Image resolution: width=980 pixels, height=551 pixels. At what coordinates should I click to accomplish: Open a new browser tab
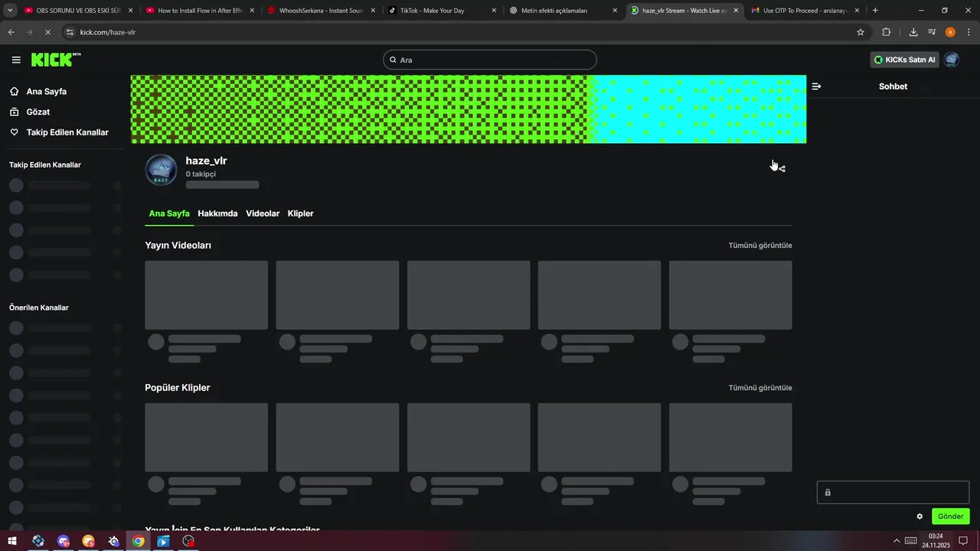(x=875, y=11)
